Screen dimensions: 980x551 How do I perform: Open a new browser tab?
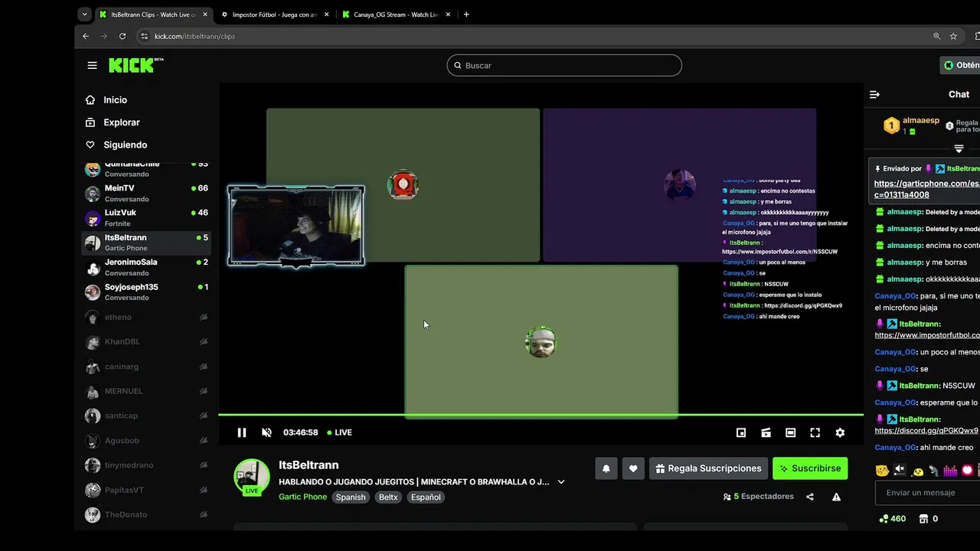click(466, 15)
